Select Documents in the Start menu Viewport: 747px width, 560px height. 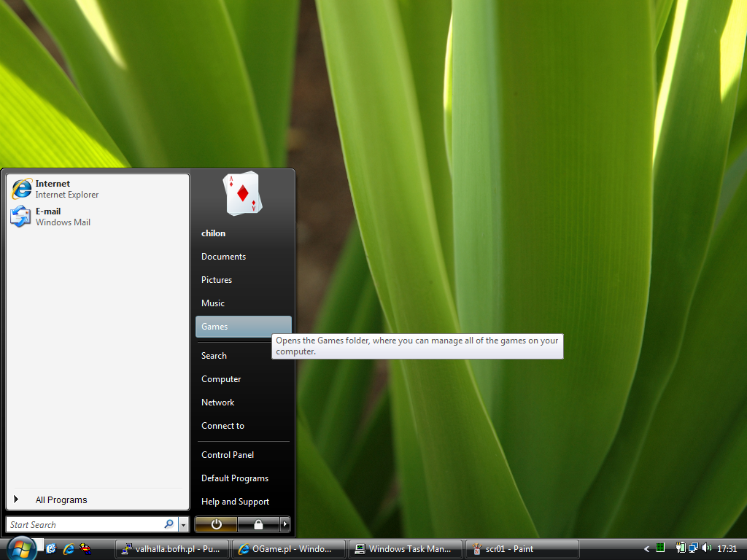point(223,257)
